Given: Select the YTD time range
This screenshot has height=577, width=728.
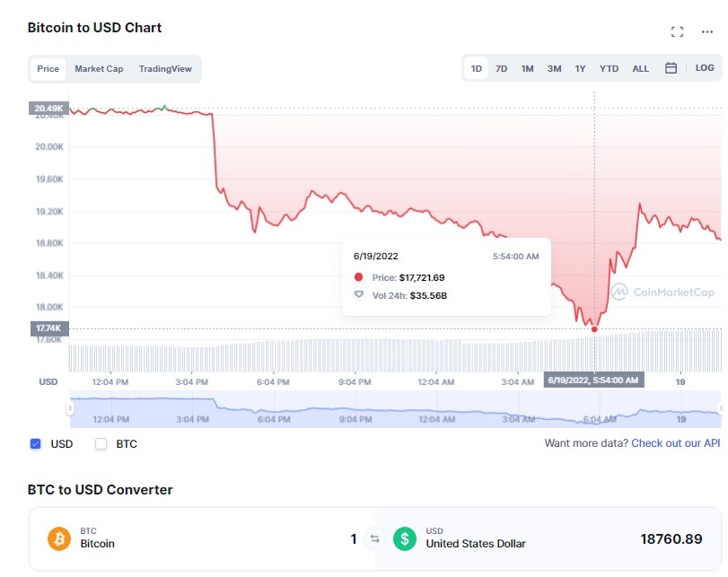Looking at the screenshot, I should click(610, 69).
